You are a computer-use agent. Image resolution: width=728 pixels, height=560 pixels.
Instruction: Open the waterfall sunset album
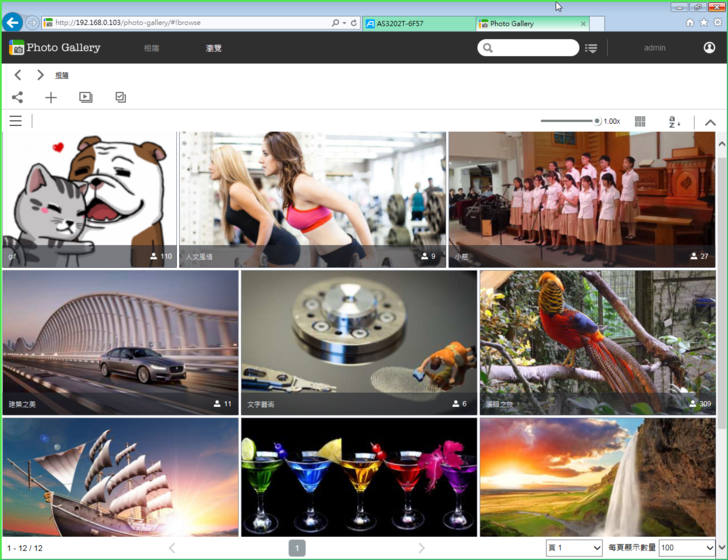598,477
